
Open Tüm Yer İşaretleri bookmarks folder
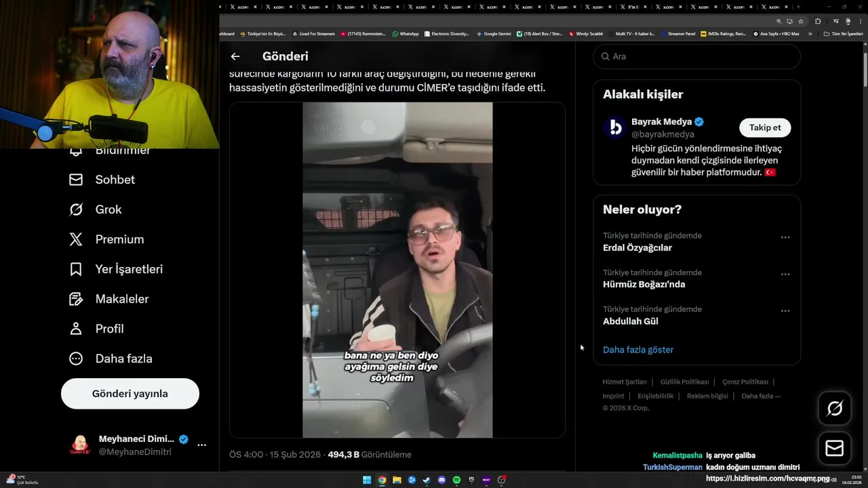point(843,34)
